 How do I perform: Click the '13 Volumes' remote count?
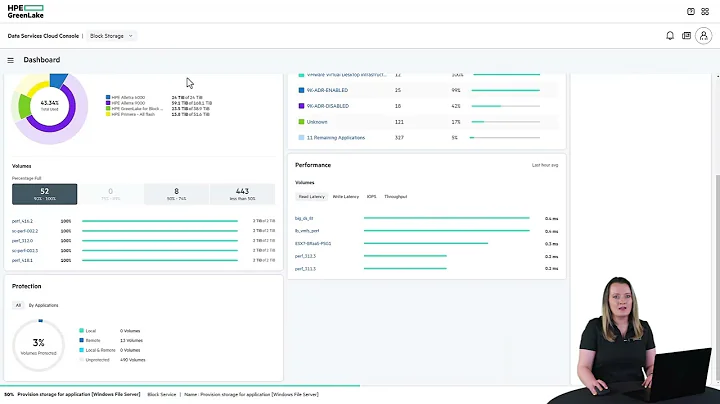coord(131,341)
